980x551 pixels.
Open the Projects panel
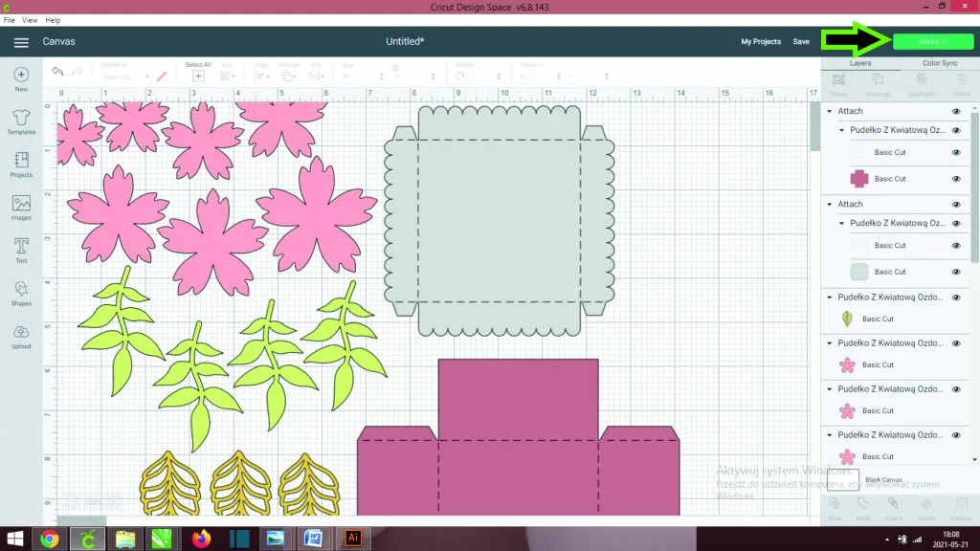pyautogui.click(x=21, y=165)
